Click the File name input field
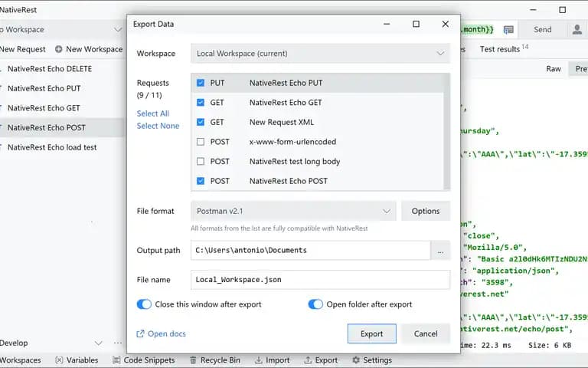The width and height of the screenshot is (588, 368). tap(320, 280)
